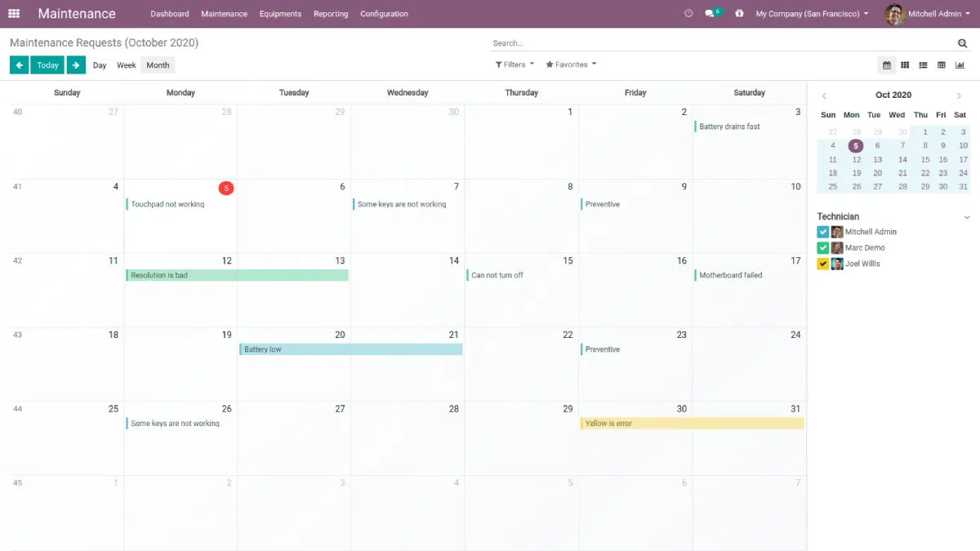
Task: Toggle the Mitchell Admin technician checkbox
Action: [822, 232]
